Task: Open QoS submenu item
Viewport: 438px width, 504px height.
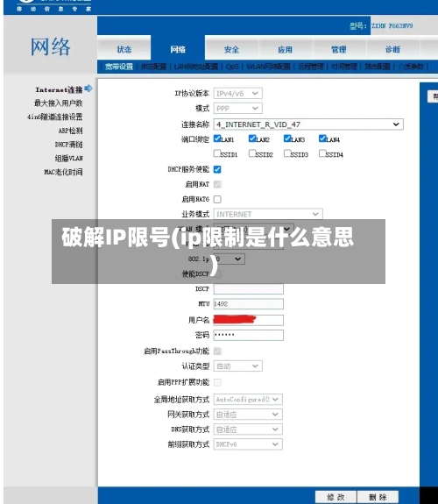Action: point(232,67)
